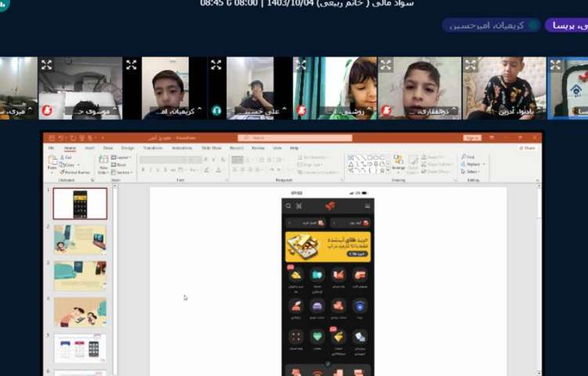Expand ذوالفقاری's video tile to fullscreen

coord(386,65)
